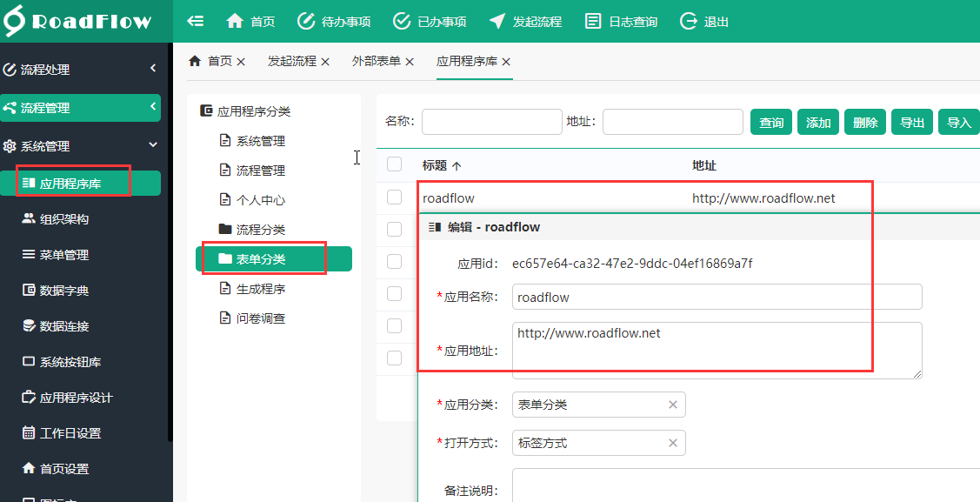Select 系统管理 in the category tree
The width and height of the screenshot is (980, 502).
[252, 141]
